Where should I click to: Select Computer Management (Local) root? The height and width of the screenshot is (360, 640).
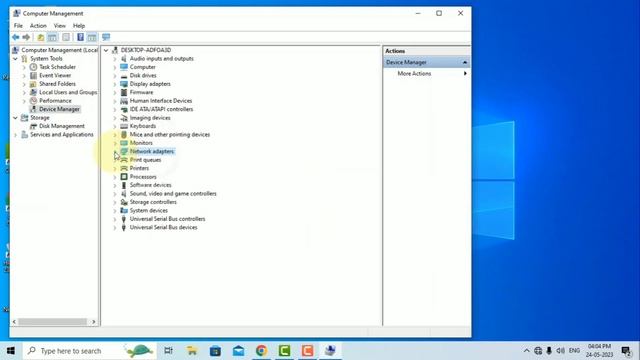click(x=60, y=50)
